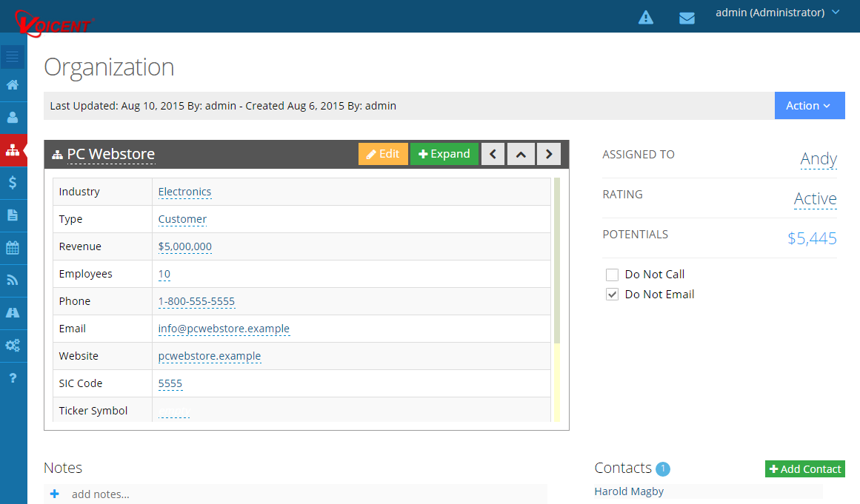Open the Home dashboard from sidebar
This screenshot has height=504, width=860.
click(13, 85)
